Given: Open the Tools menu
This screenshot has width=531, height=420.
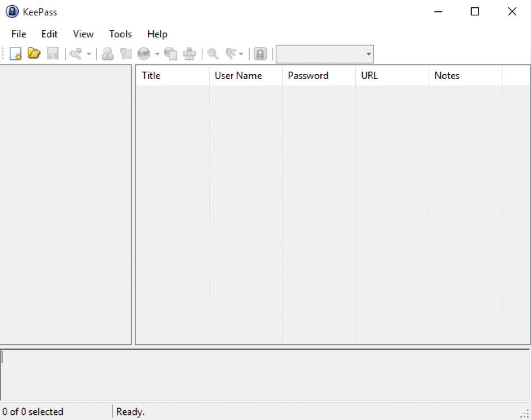Looking at the screenshot, I should pos(120,34).
